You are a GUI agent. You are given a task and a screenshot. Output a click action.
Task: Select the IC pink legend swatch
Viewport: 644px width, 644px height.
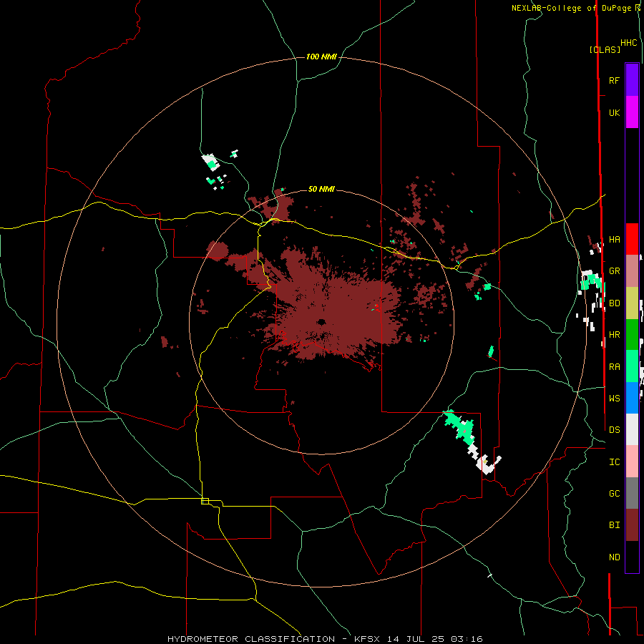(632, 462)
